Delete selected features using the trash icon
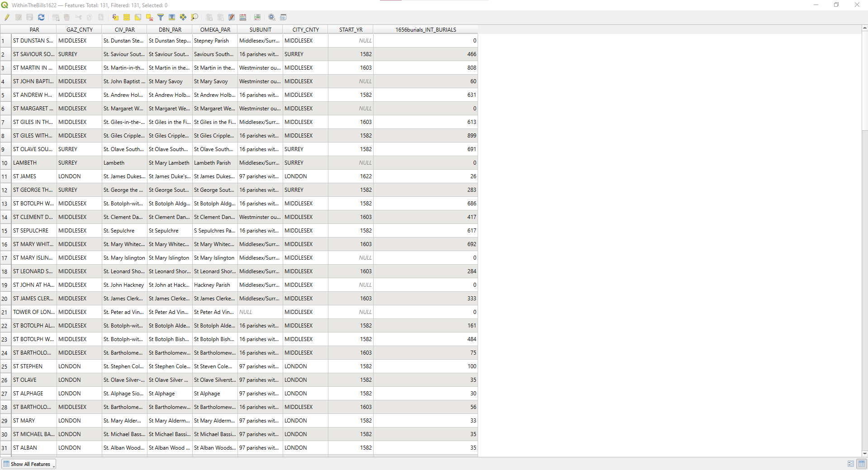 [x=66, y=17]
